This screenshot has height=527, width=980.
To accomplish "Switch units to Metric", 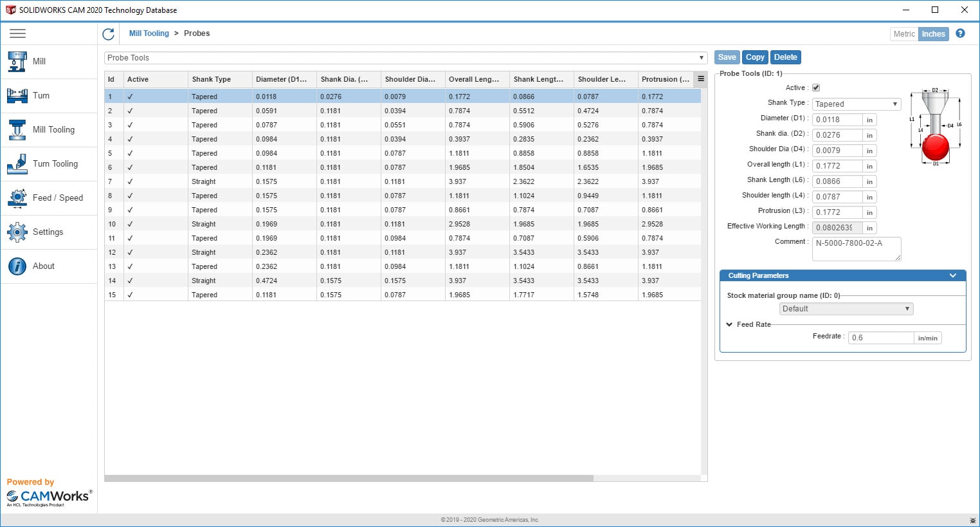I will click(x=904, y=34).
